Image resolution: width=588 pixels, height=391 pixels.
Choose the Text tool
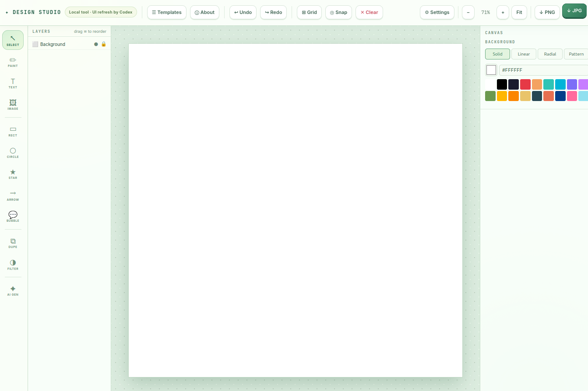click(x=13, y=83)
